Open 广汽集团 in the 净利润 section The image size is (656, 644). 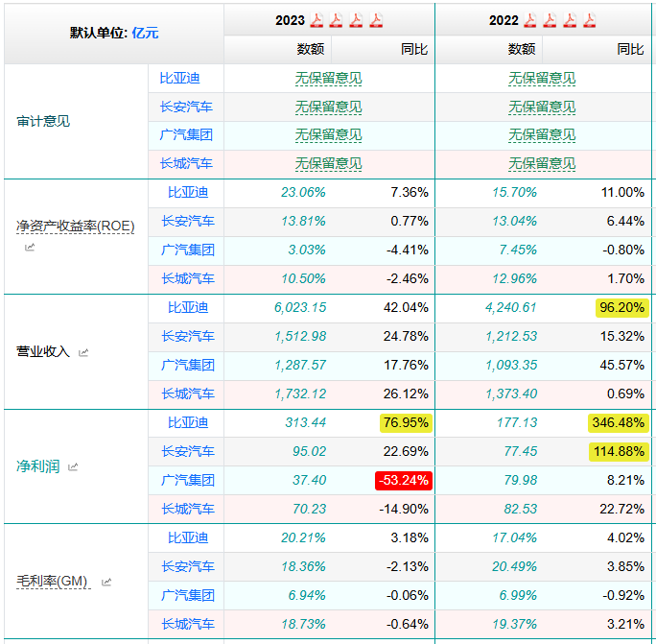[187, 480]
